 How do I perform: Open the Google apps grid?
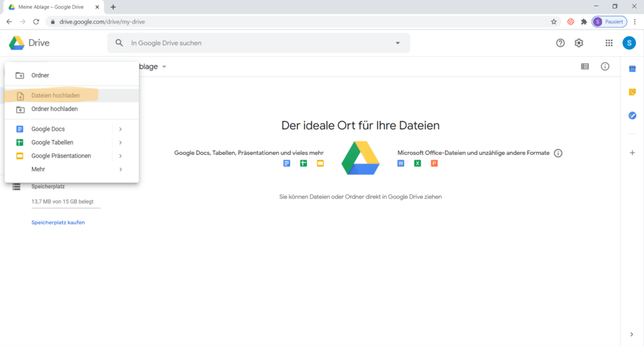click(609, 43)
